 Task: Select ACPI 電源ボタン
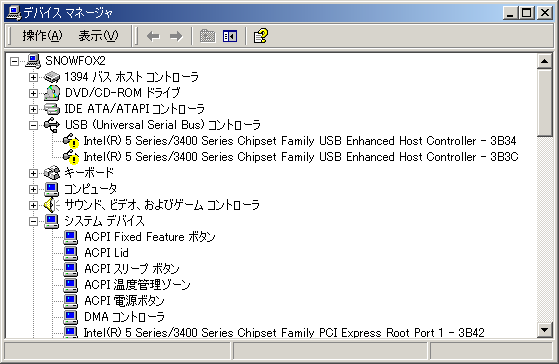point(124,301)
